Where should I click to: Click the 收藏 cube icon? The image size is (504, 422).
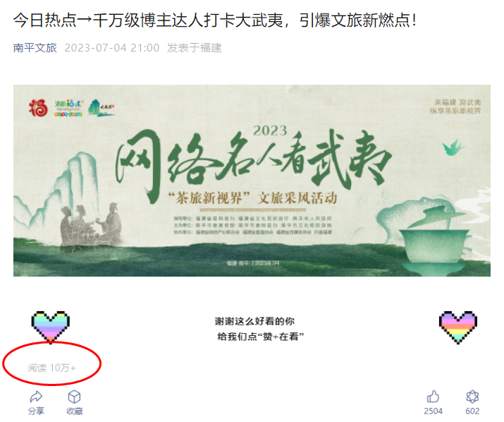(x=74, y=397)
